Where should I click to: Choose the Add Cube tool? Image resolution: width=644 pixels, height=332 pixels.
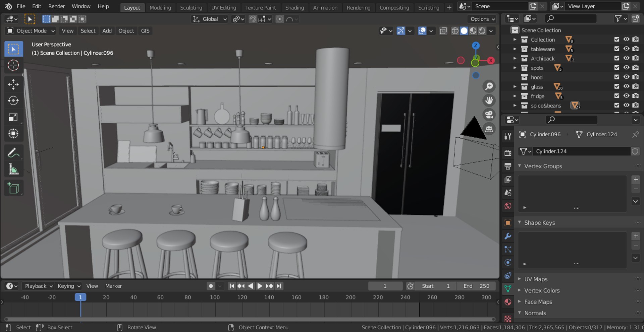coord(13,188)
